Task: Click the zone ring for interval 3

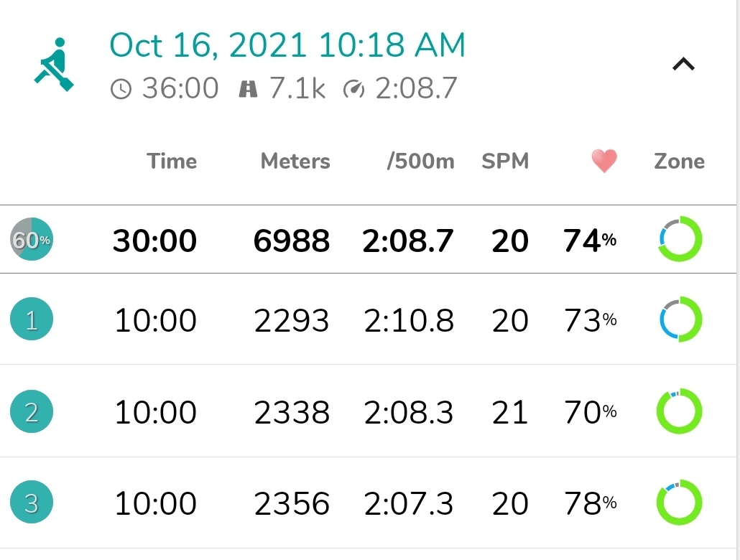Action: click(x=680, y=502)
